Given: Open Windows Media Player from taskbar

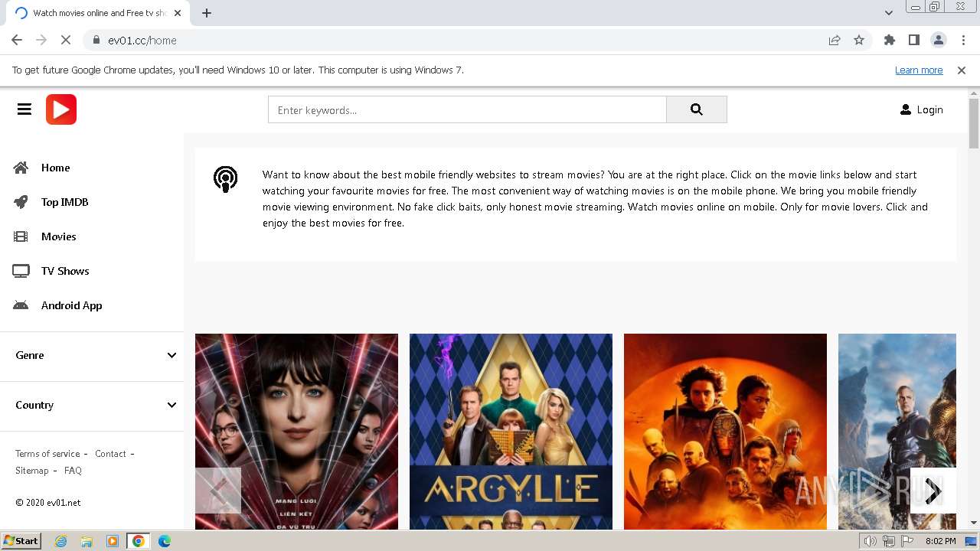Looking at the screenshot, I should 113,541.
